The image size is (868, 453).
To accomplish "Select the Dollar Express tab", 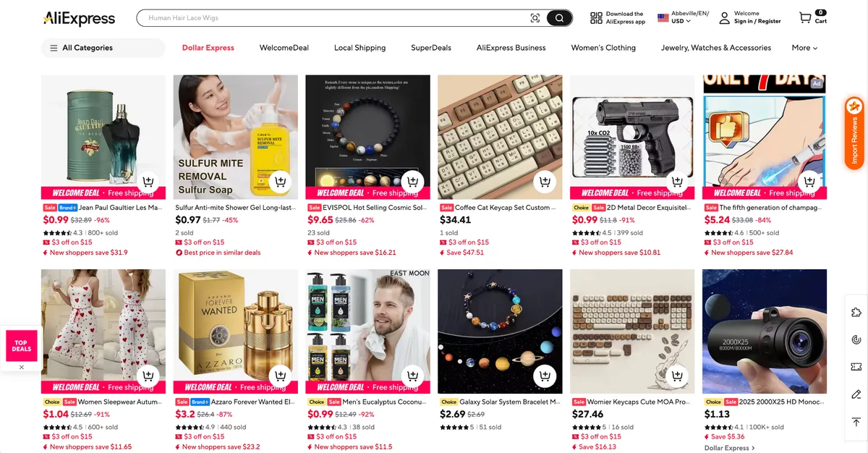I will point(208,48).
